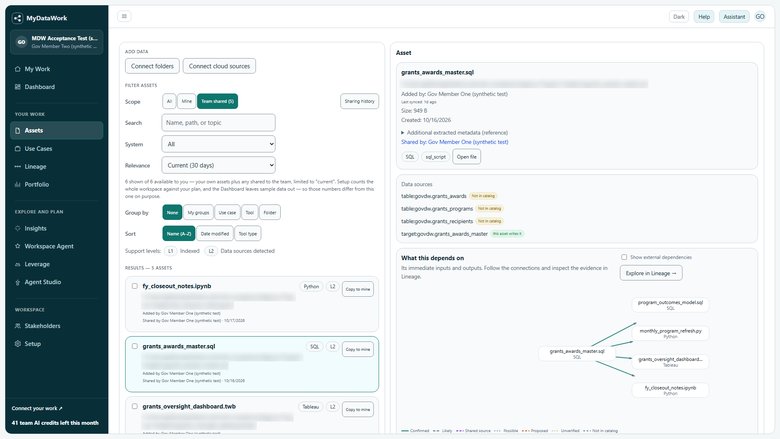Image resolution: width=780 pixels, height=439 pixels.
Task: Click the My Work home icon
Action: point(18,69)
